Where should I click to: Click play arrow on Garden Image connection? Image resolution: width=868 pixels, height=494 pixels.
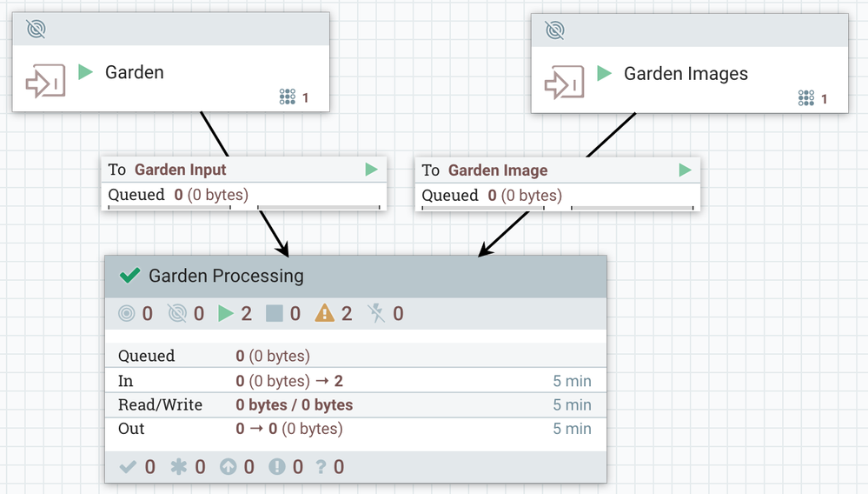pyautogui.click(x=685, y=170)
